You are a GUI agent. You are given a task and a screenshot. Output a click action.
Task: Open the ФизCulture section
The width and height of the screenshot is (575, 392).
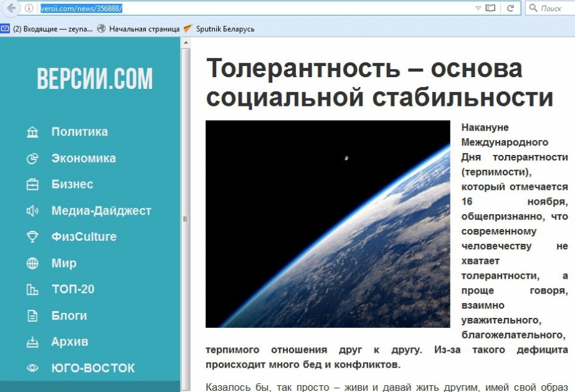click(84, 236)
